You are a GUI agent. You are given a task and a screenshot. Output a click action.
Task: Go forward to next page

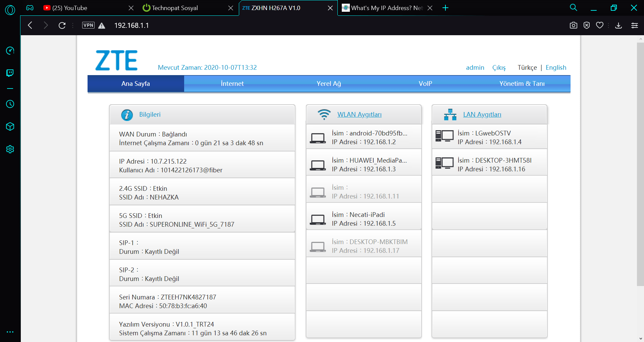click(x=46, y=25)
